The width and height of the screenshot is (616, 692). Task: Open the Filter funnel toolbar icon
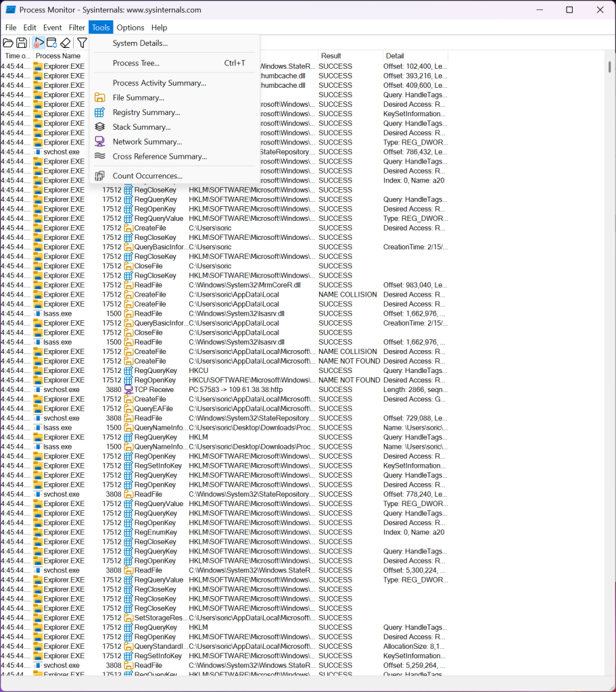(82, 43)
